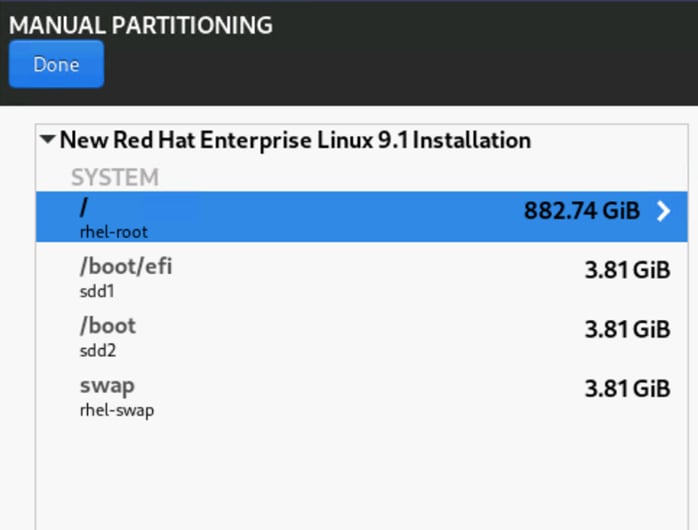This screenshot has height=530, width=698.
Task: Open details chevron on the 882.74 GiB row
Action: coord(664,211)
